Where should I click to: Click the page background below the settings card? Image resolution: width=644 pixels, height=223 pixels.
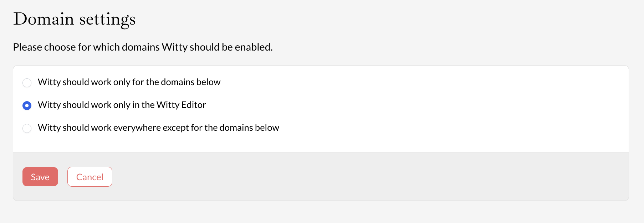tap(321, 212)
